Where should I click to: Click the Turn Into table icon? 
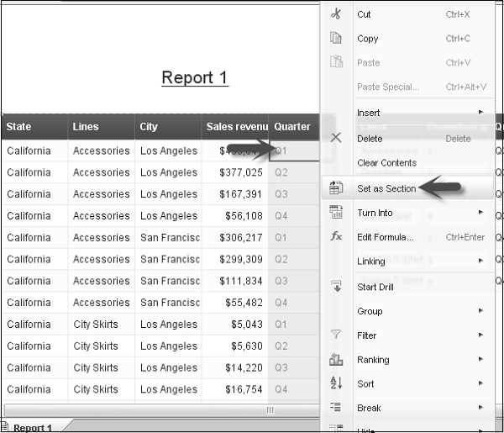(x=336, y=213)
